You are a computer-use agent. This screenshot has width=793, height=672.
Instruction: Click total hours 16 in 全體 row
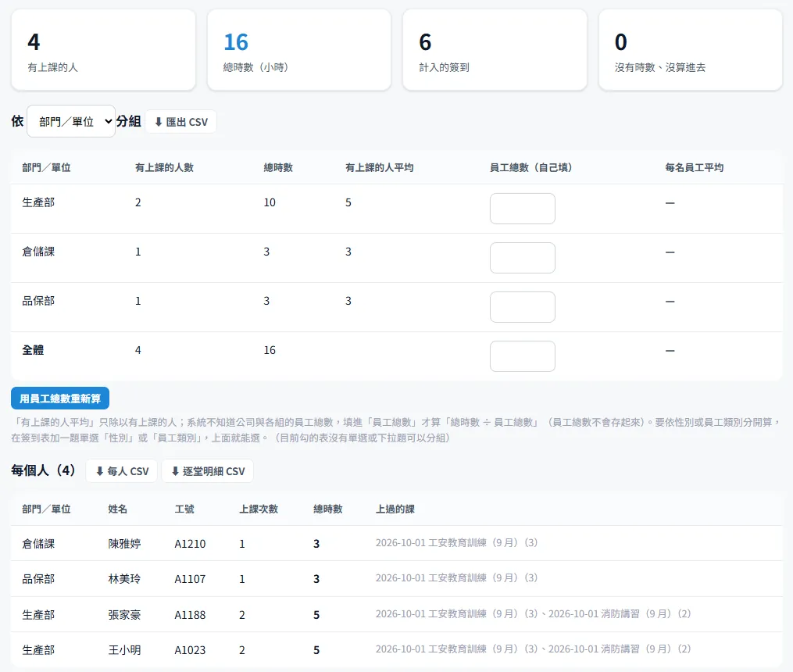270,350
